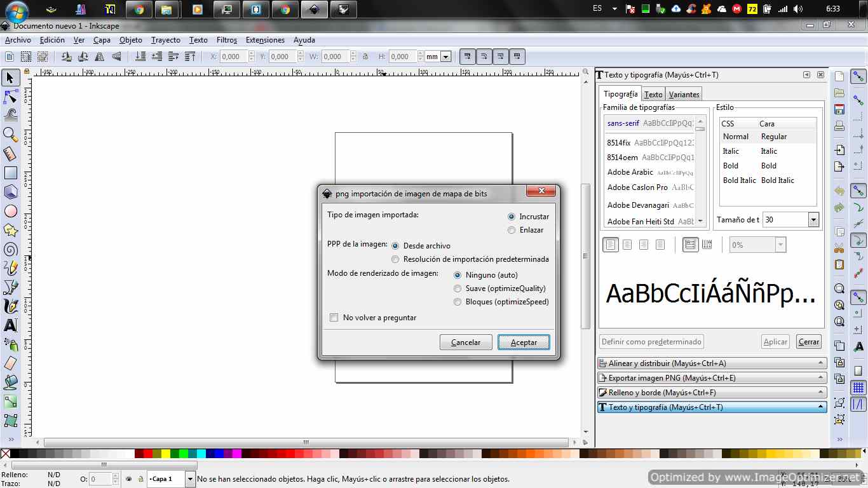Click the Cerrar button in text panel
The image size is (868, 488).
809,342
